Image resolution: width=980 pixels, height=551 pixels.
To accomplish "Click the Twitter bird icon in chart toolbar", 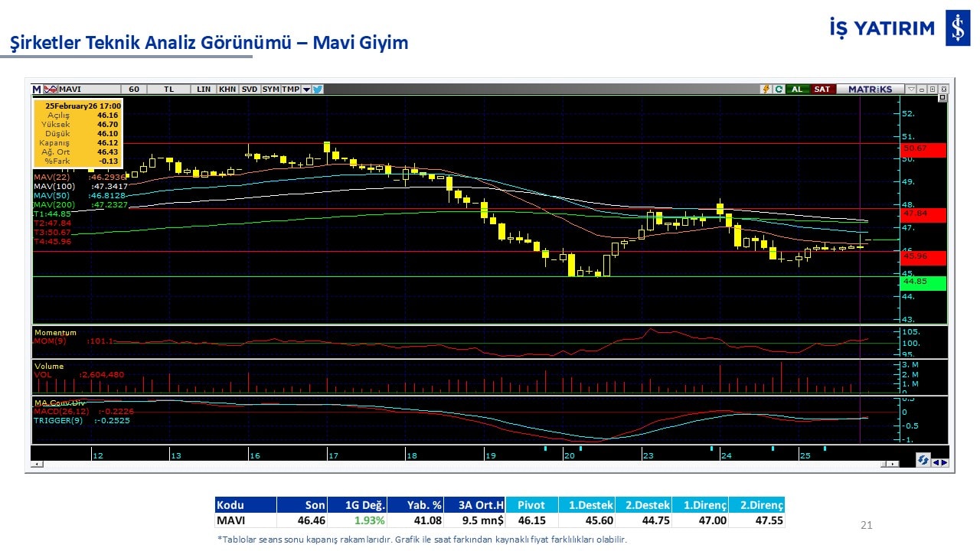I will (318, 90).
